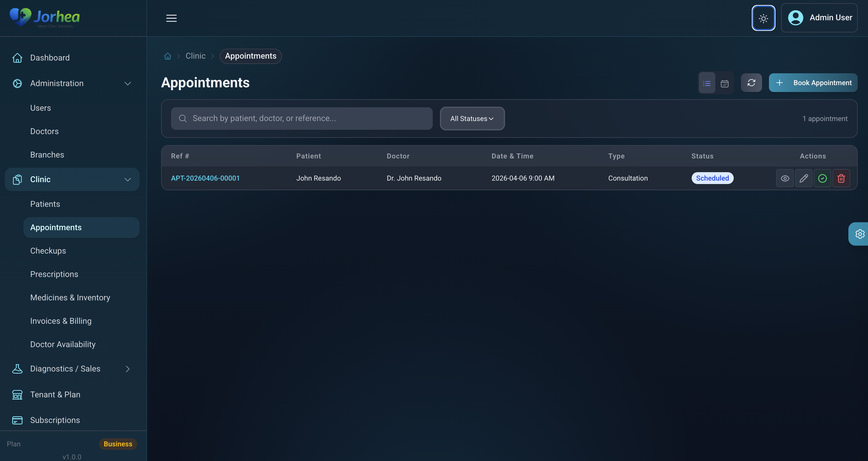The image size is (868, 461).
Task: Click the hamburger sidebar menu icon
Action: point(171,18)
